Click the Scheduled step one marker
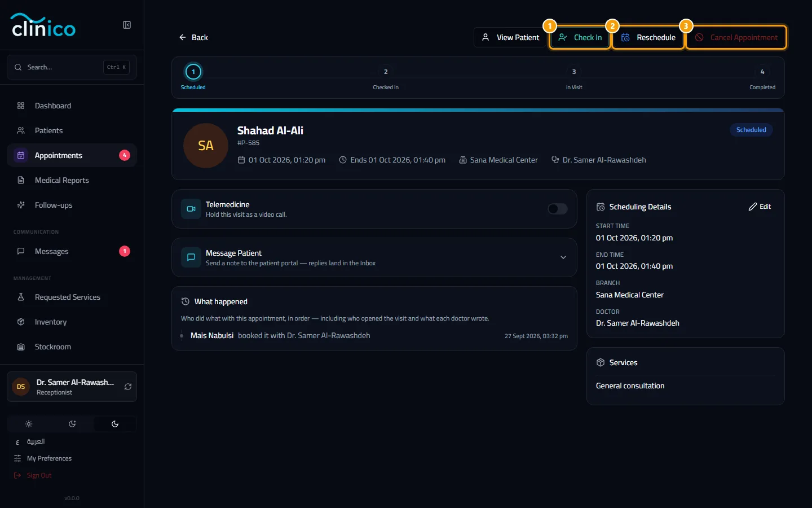Image resolution: width=812 pixels, height=508 pixels. pos(193,72)
